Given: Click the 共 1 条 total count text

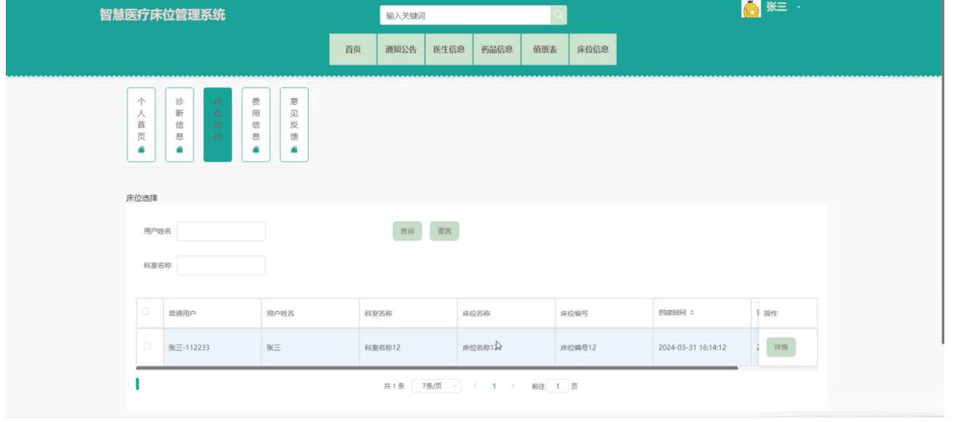Looking at the screenshot, I should pyautogui.click(x=394, y=386).
